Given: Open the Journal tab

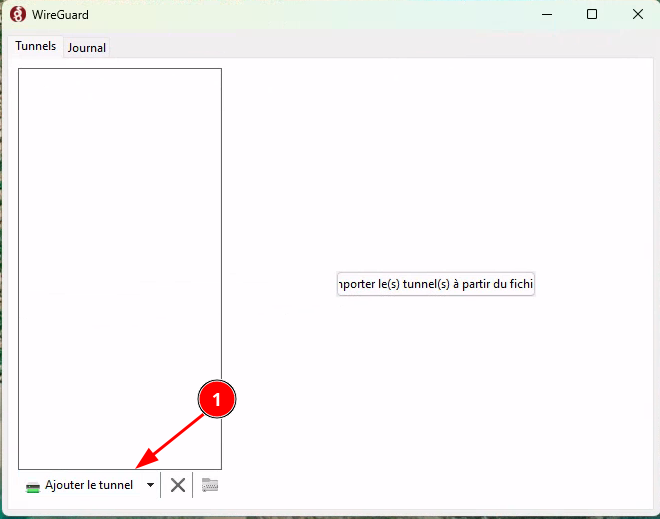Looking at the screenshot, I should point(87,47).
